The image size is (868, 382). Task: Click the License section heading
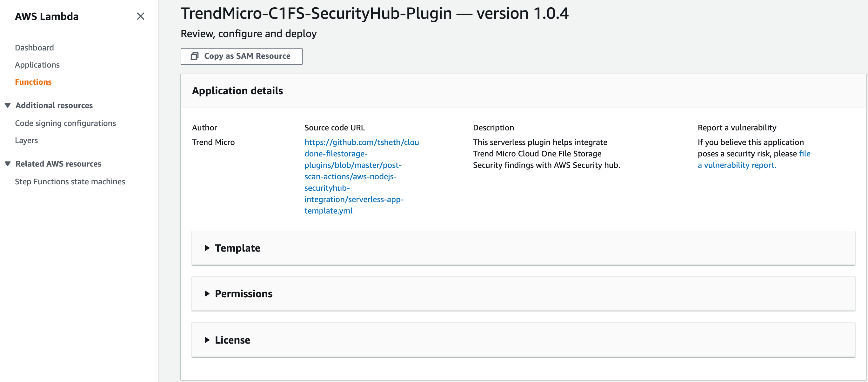232,340
